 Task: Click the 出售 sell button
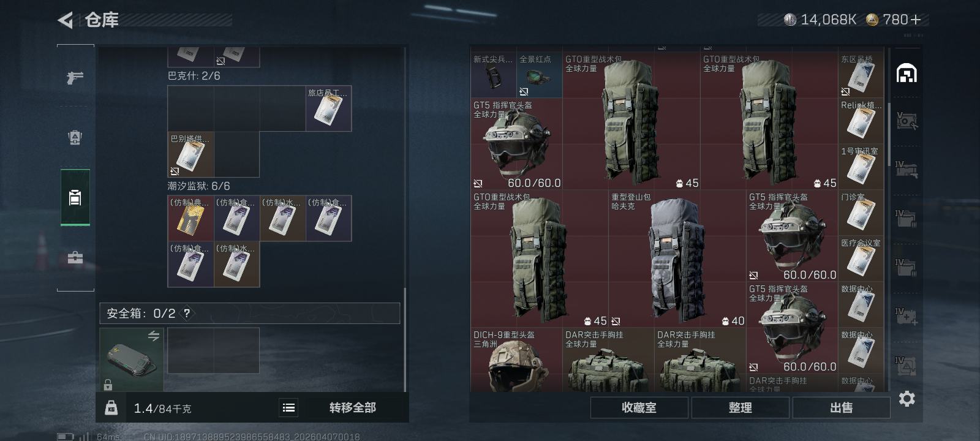point(841,408)
